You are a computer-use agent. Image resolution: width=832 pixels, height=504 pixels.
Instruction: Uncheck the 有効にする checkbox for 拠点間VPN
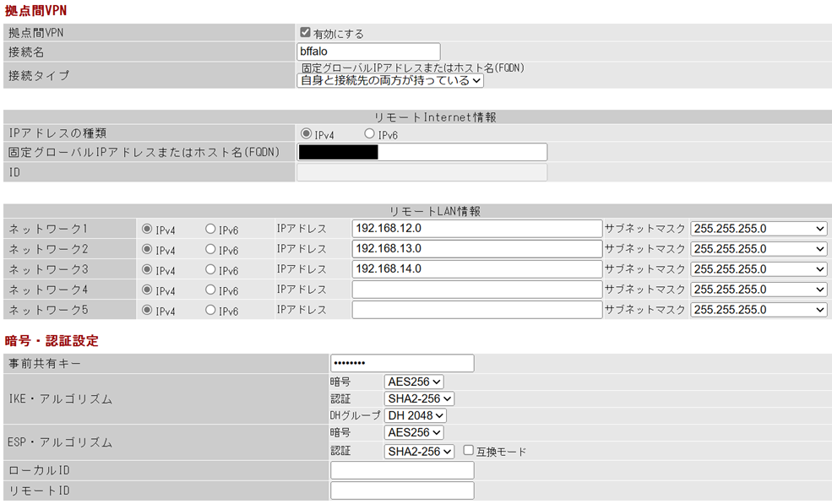tap(306, 33)
